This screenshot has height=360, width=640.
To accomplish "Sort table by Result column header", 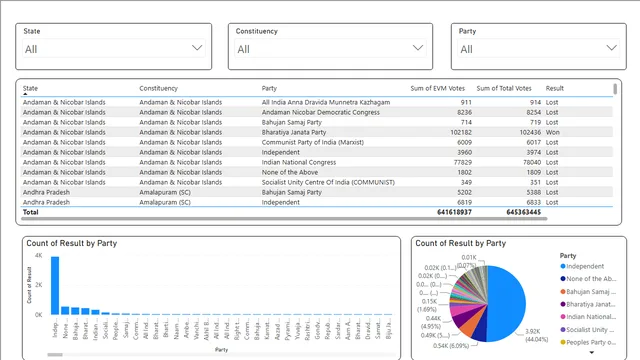I will point(554,88).
